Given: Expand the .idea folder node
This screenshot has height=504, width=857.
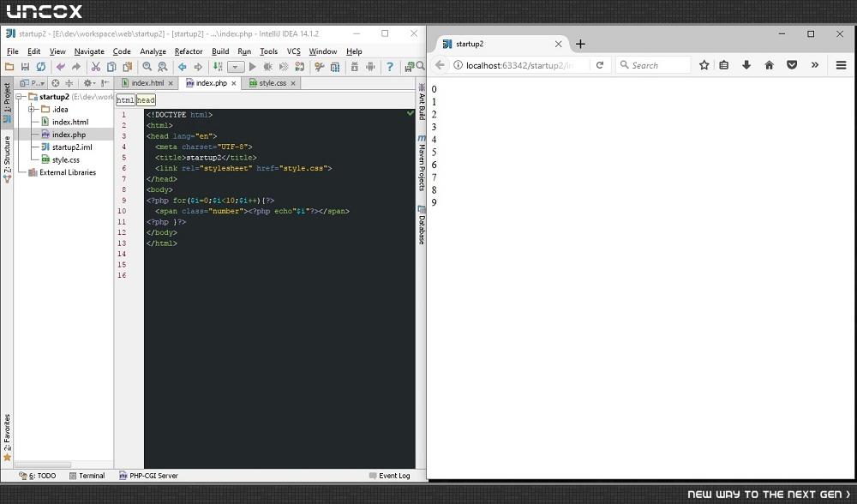Looking at the screenshot, I should click(x=31, y=110).
